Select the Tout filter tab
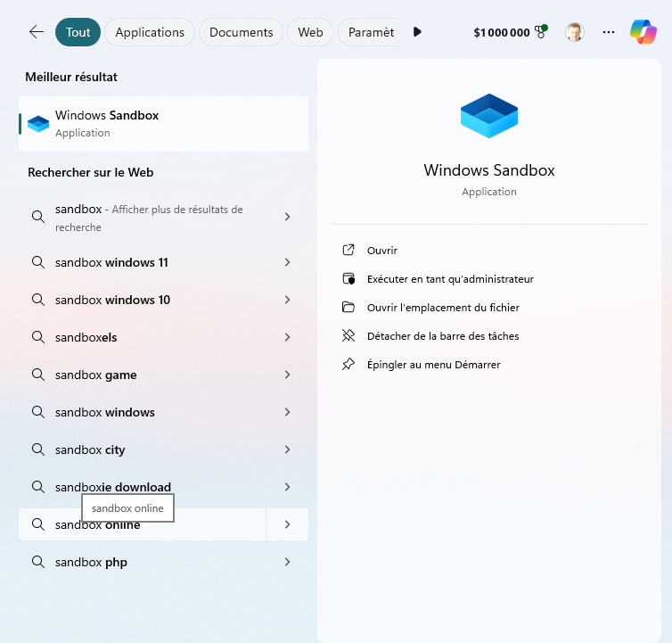 78,32
